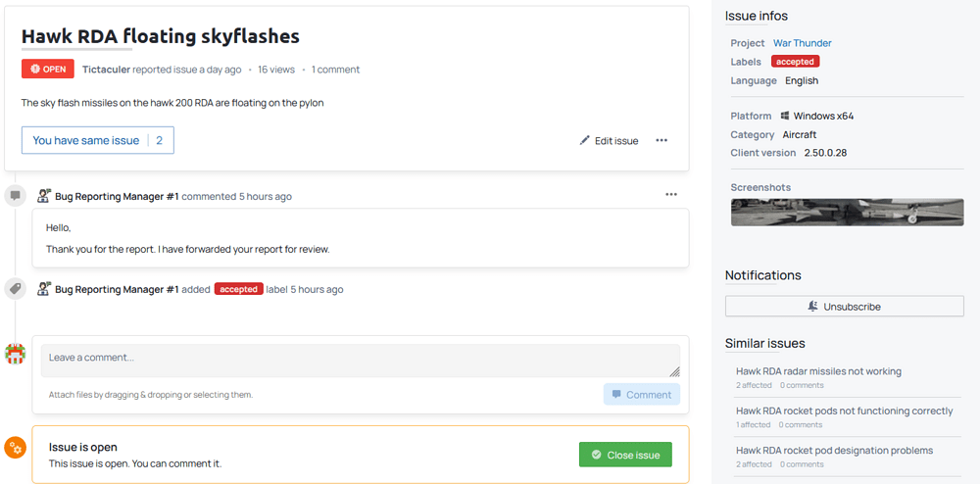Click the red OPEN status badge
980x484 pixels.
pyautogui.click(x=47, y=70)
